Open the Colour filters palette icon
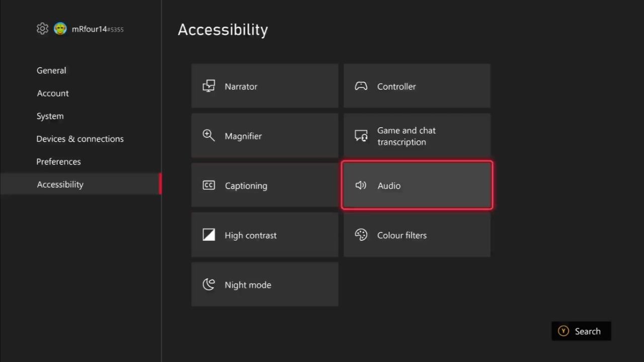 [x=361, y=235]
